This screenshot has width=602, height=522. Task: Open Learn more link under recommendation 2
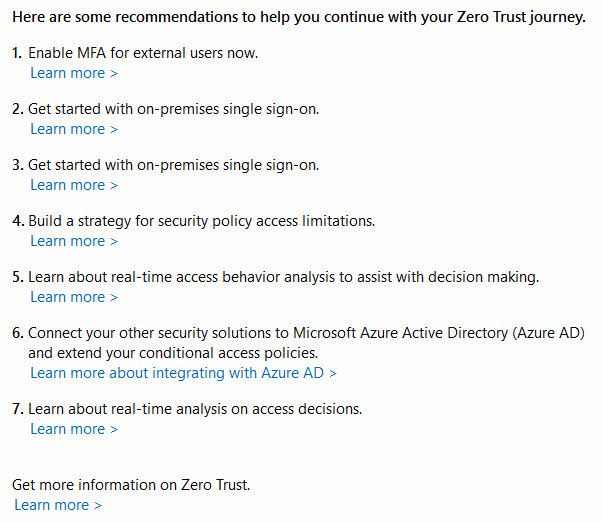click(74, 129)
